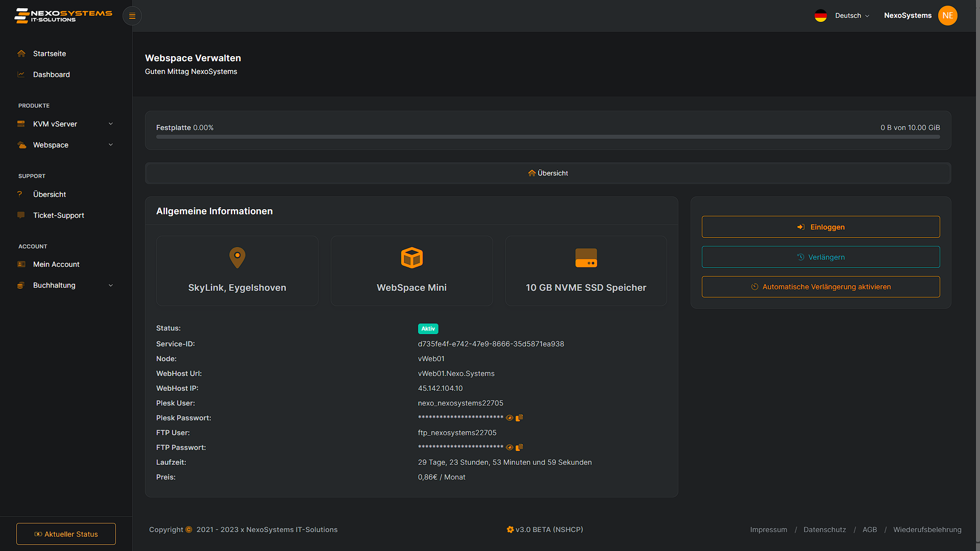Click the support Übersicht question mark icon
The width and height of the screenshot is (980, 551).
click(x=20, y=194)
